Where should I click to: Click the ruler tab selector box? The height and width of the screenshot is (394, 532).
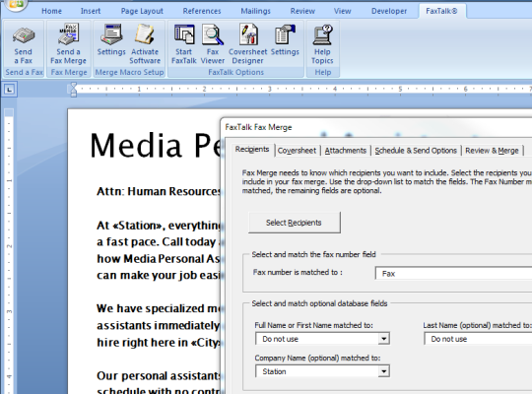tap(9, 90)
